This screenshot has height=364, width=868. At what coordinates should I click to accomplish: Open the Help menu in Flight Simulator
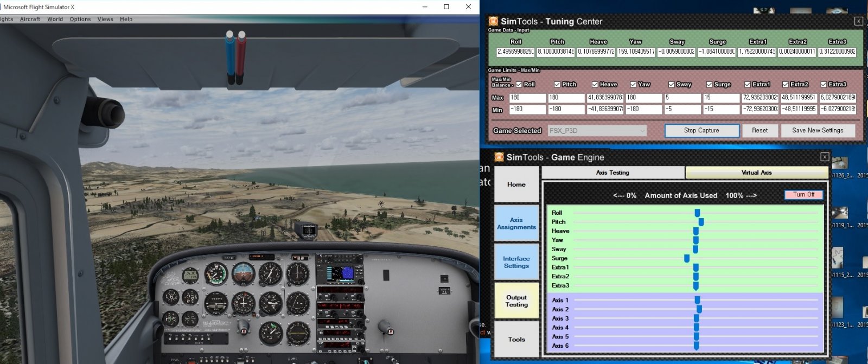(x=126, y=19)
